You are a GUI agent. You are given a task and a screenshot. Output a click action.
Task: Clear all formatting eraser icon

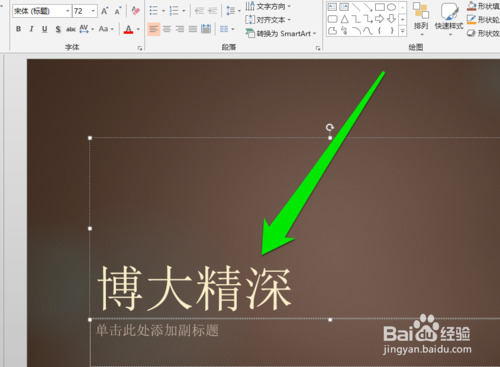click(135, 11)
